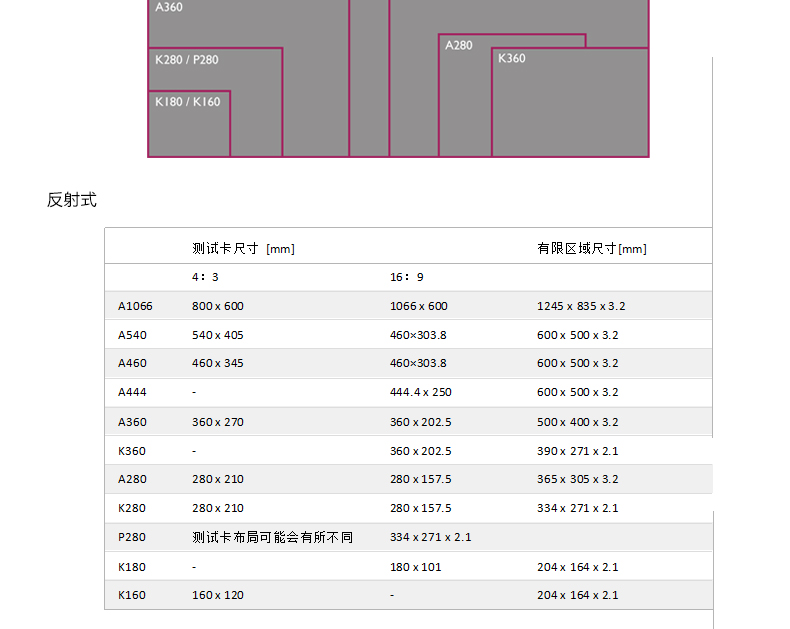790x629 pixels.
Task: Click the A540 row label
Action: pyautogui.click(x=132, y=335)
